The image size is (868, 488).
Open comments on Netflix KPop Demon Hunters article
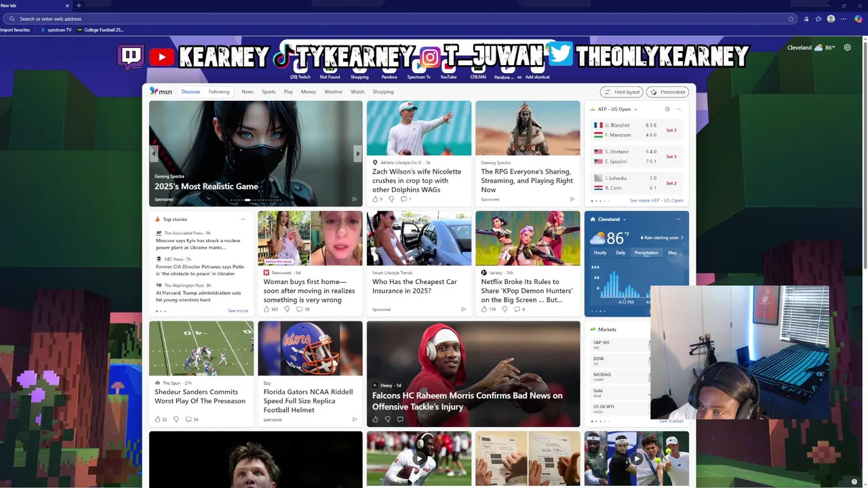(519, 309)
